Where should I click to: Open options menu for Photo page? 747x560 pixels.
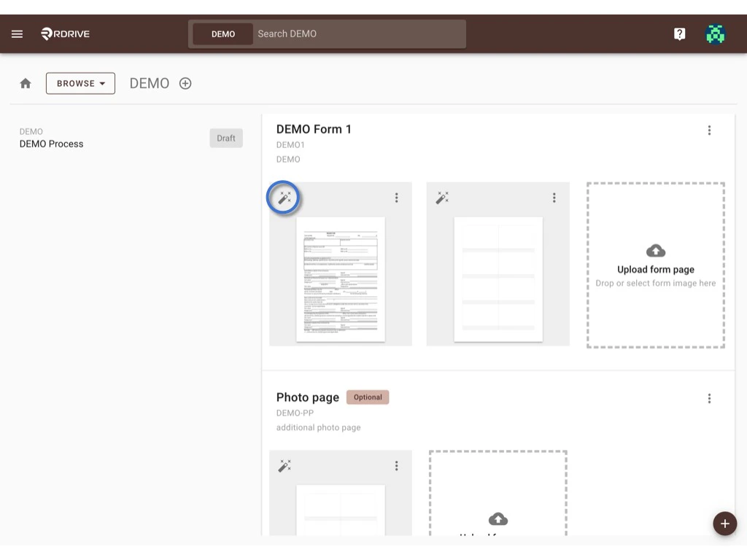(x=710, y=398)
